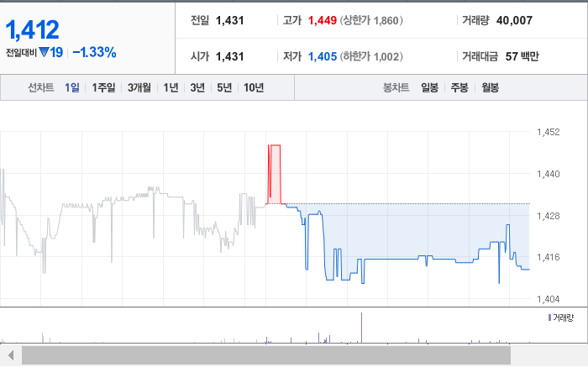Click the 봉차트 label
This screenshot has height=378, width=588.
[396, 87]
